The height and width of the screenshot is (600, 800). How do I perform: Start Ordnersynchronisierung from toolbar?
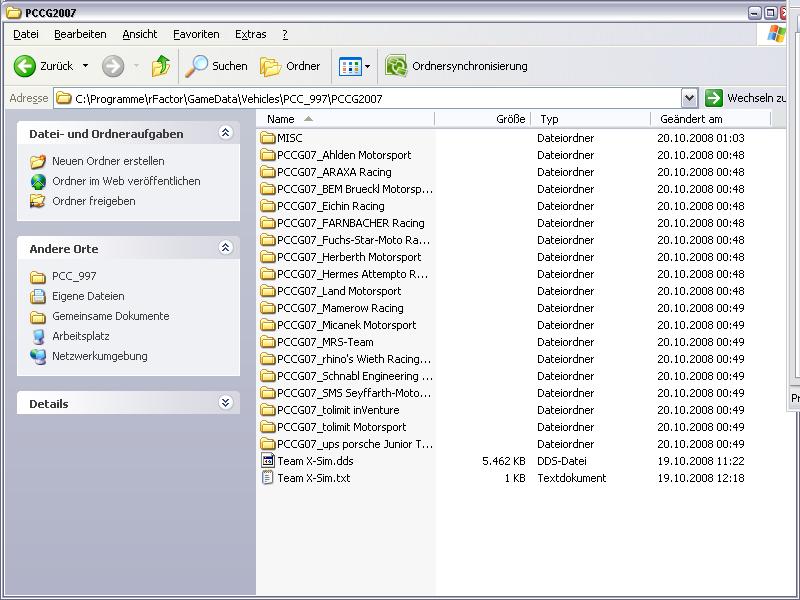tap(456, 66)
